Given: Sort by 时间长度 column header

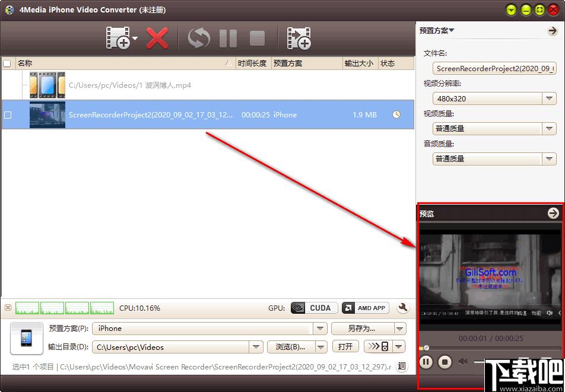Looking at the screenshot, I should click(x=253, y=63).
